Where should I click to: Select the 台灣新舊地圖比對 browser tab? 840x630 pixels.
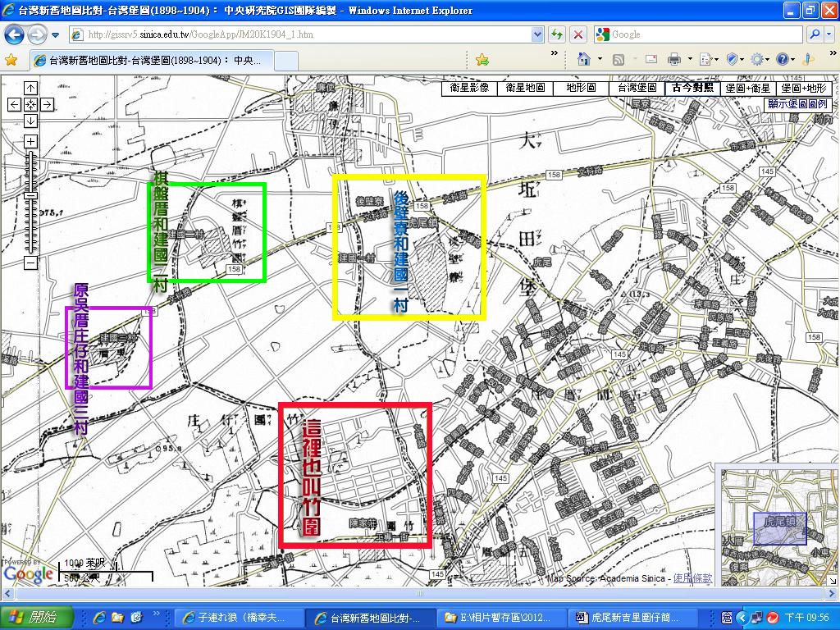[x=152, y=61]
